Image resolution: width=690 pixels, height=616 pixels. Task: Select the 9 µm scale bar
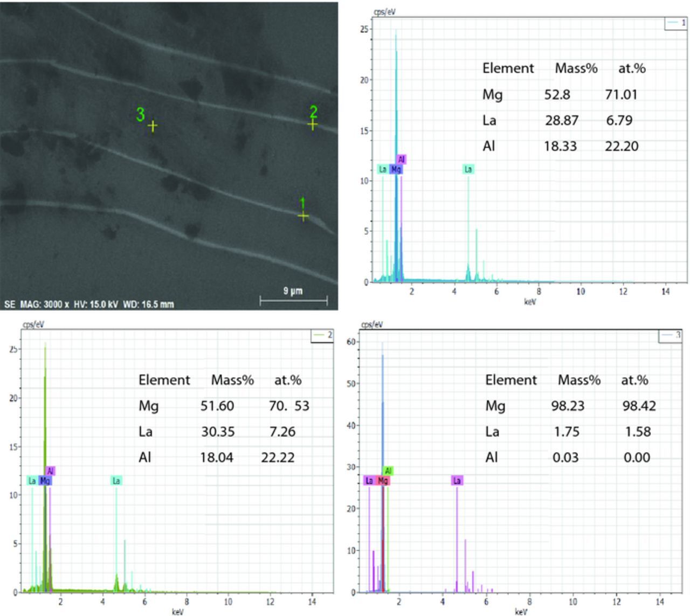293,300
